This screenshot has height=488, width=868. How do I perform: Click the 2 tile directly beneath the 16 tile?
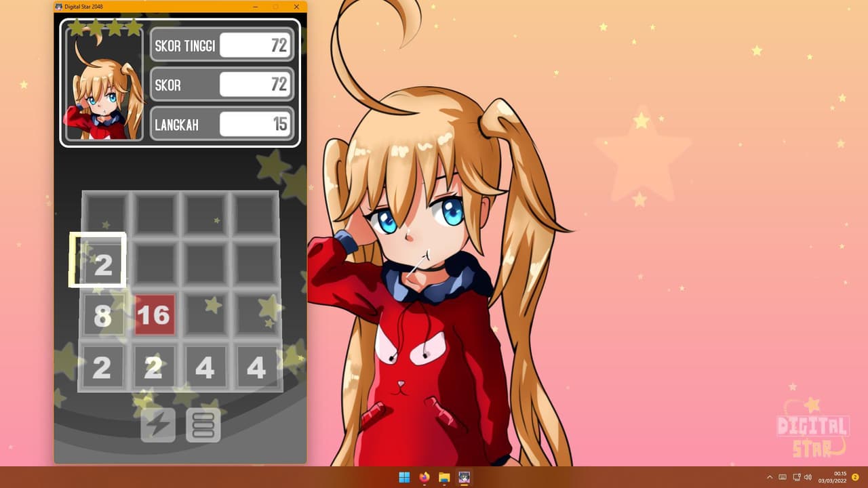click(x=154, y=367)
